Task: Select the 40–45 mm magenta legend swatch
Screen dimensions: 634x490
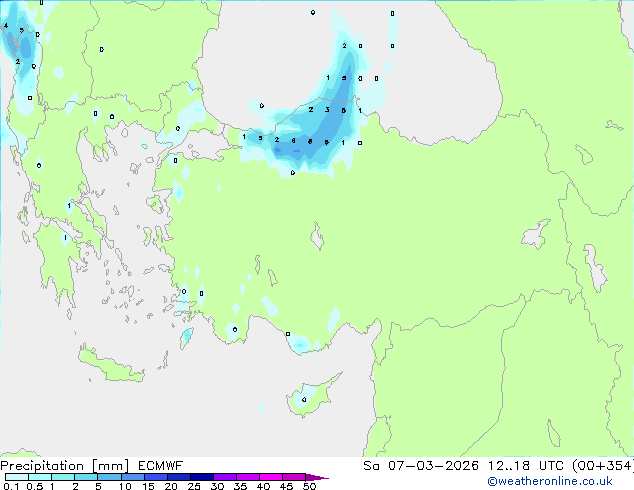Action: coord(271,477)
